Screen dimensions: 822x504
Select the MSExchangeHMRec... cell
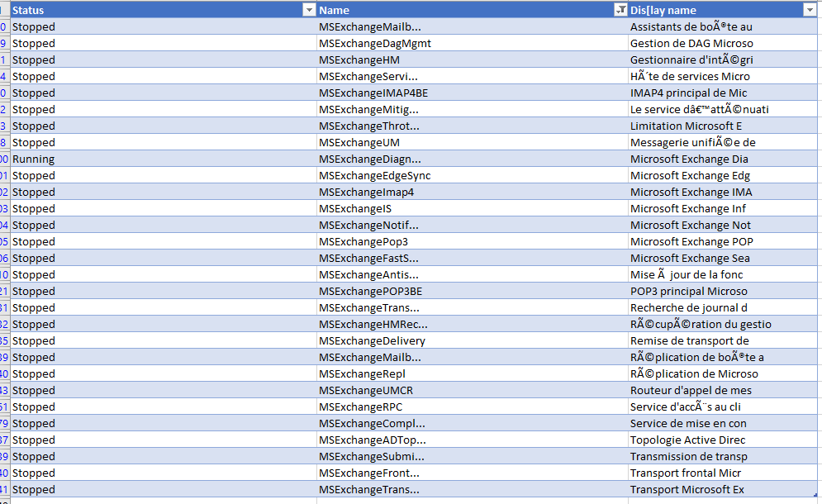473,324
